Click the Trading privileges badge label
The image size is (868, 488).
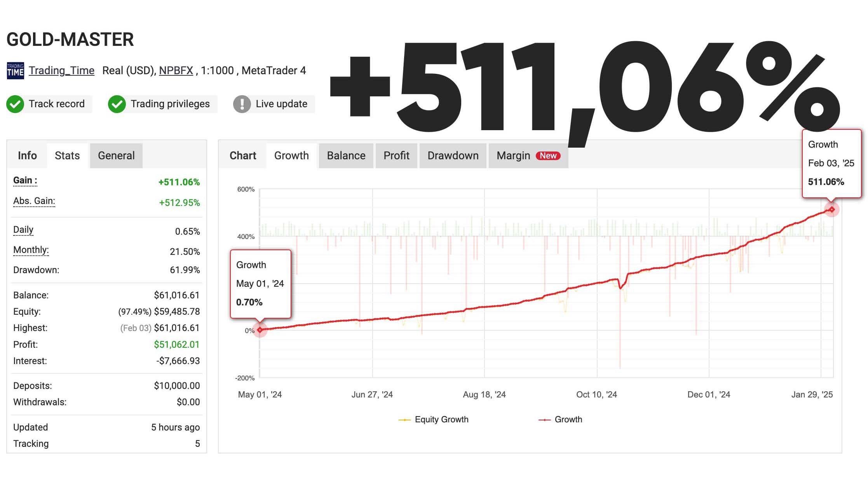(170, 104)
